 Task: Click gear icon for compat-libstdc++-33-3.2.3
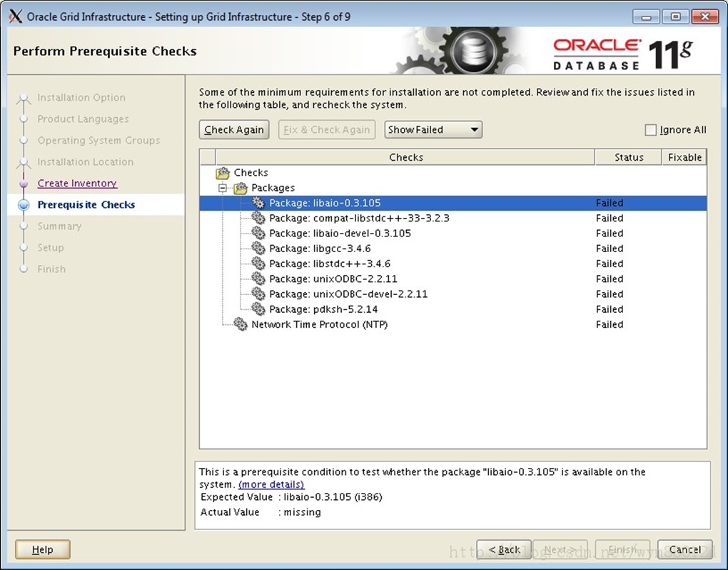point(258,219)
